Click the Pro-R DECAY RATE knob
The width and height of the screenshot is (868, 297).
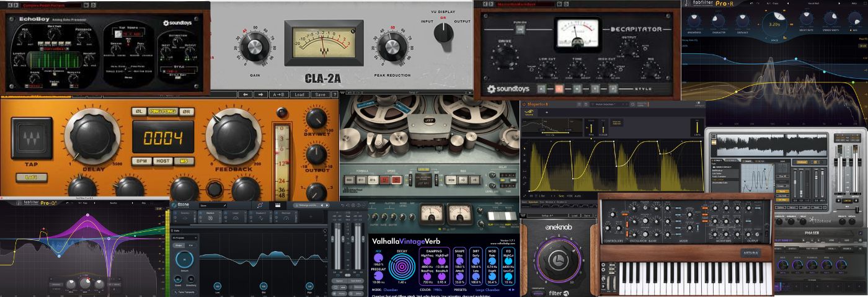[807, 19]
